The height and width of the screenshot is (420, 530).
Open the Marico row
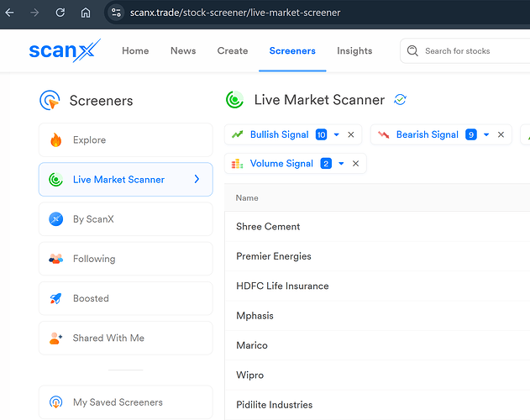click(x=377, y=345)
